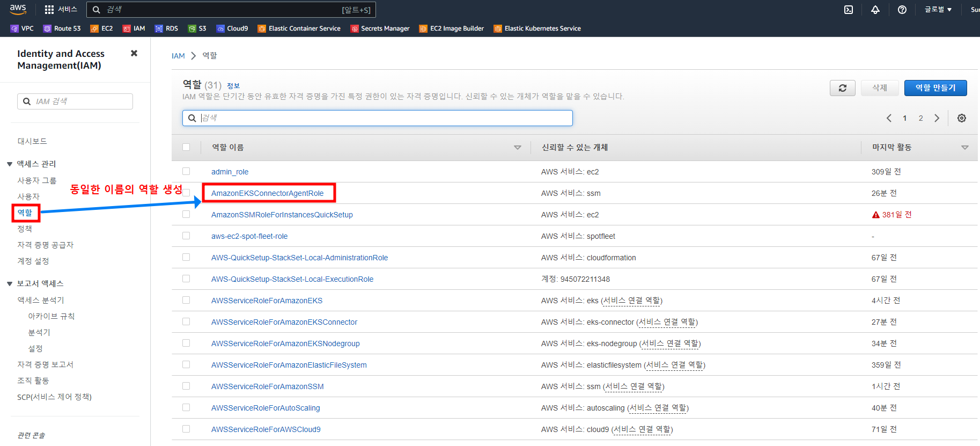Check AWSServiceRoleForAmazonEKS row checkbox
The image size is (980, 446).
coord(186,300)
